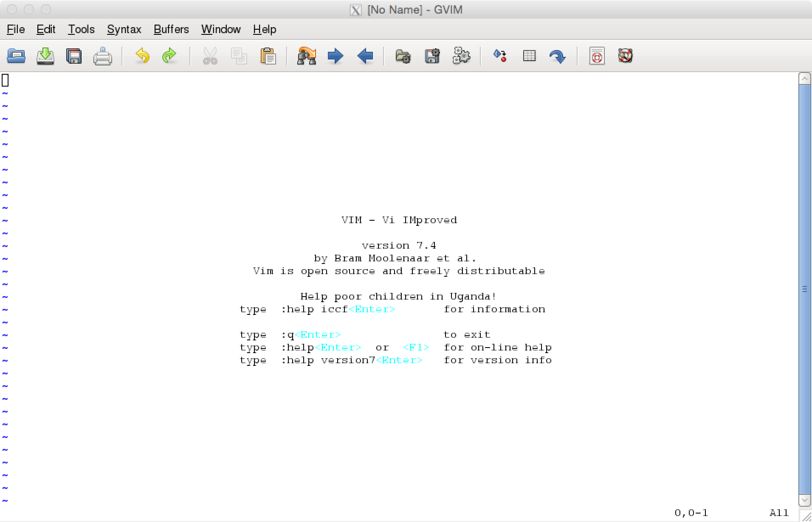Click the Print icon
Image resolution: width=812 pixels, height=522 pixels.
(103, 56)
